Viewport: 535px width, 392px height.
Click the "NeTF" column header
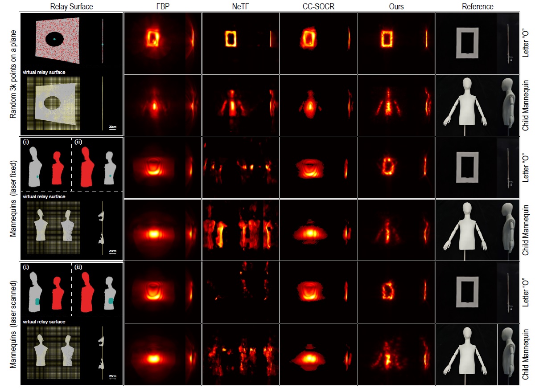240,6
